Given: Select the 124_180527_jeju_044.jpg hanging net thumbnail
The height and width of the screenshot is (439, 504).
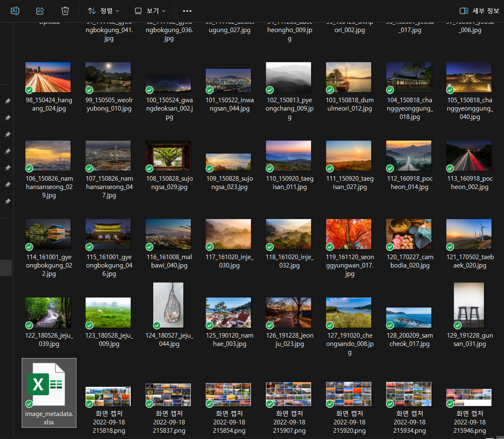Looking at the screenshot, I should click(168, 305).
